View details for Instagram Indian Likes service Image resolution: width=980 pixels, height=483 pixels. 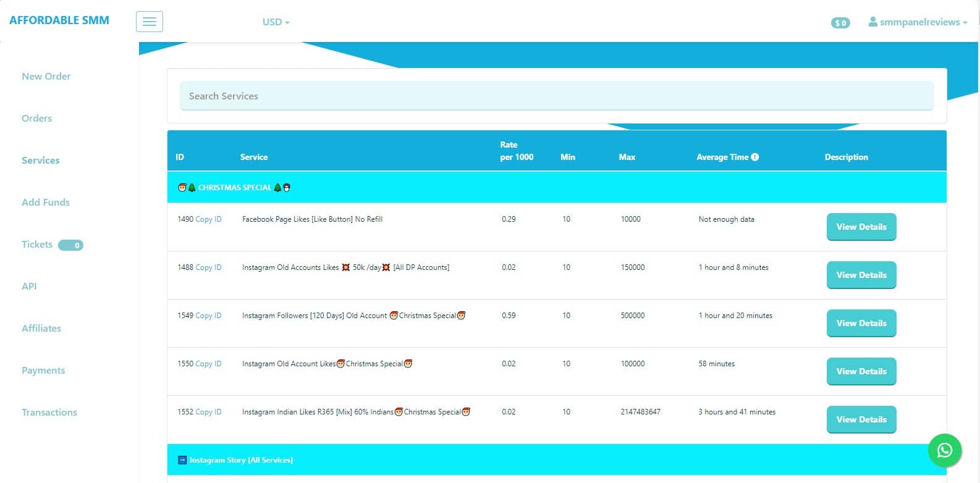click(x=861, y=419)
